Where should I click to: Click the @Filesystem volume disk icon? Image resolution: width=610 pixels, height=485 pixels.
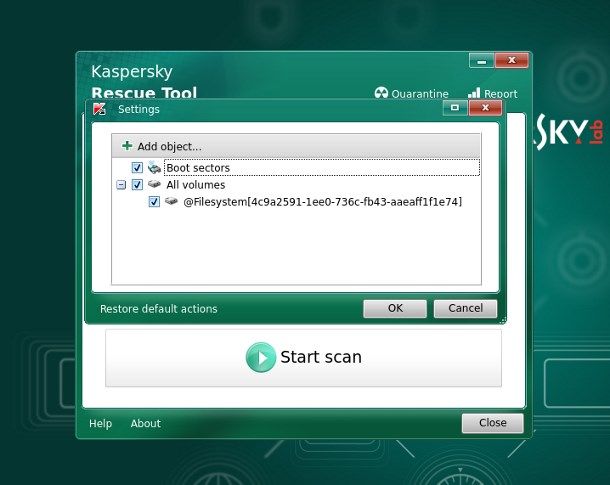(171, 201)
